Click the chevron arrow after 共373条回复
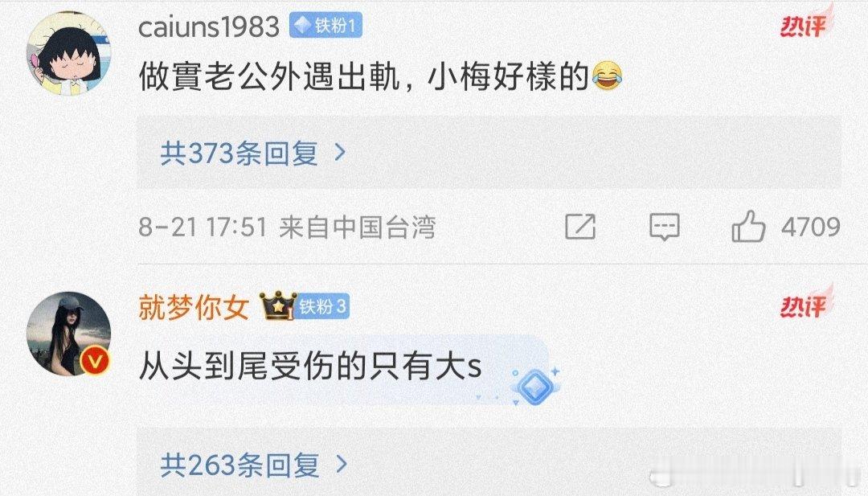Screen dimensions: 868x496 pos(341,153)
